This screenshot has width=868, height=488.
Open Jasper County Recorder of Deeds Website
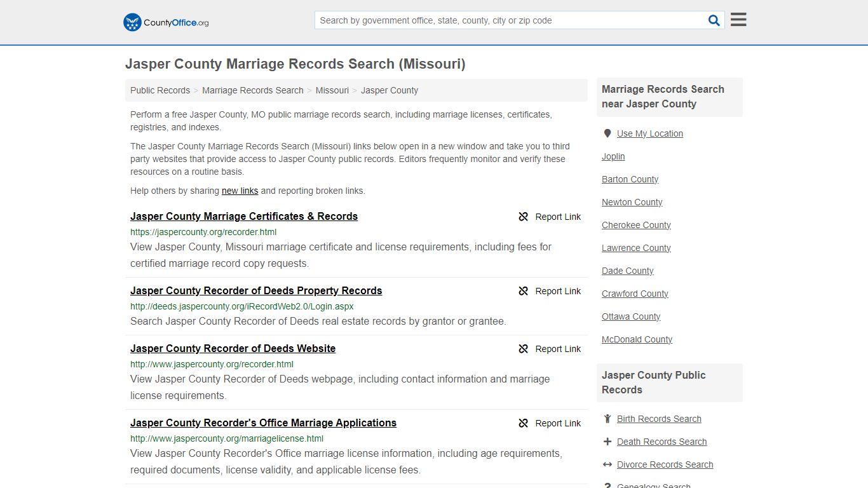(233, 348)
